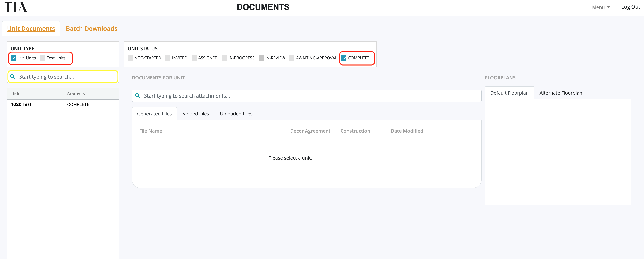Check the ASSIGNED status filter
644x259 pixels.
194,58
